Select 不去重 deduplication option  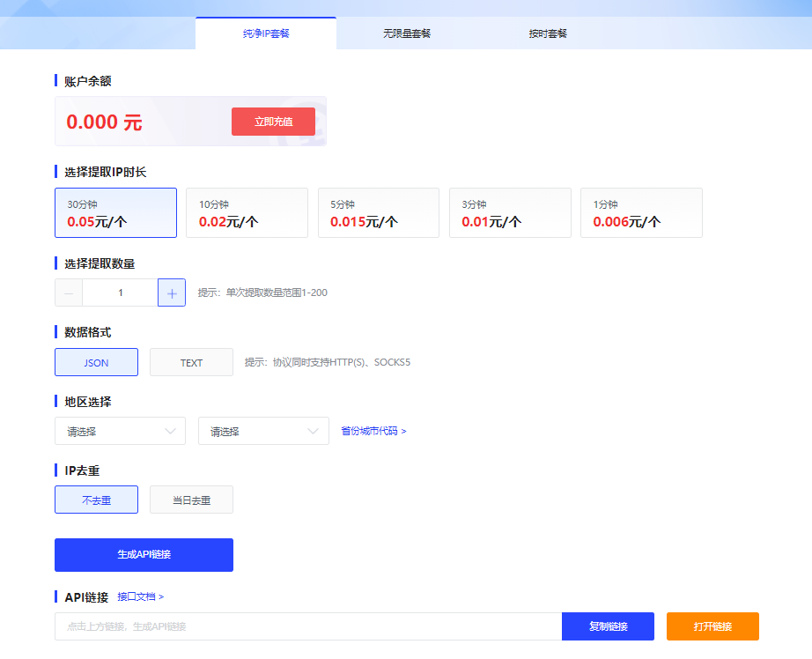pos(96,500)
